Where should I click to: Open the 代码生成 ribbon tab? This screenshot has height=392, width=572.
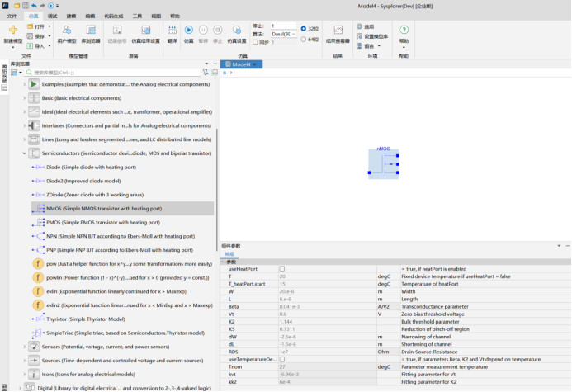pyautogui.click(x=113, y=16)
